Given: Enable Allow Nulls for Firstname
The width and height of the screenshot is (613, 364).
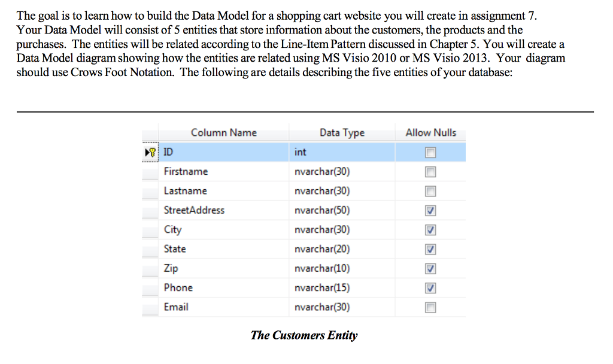Looking at the screenshot, I should (430, 172).
